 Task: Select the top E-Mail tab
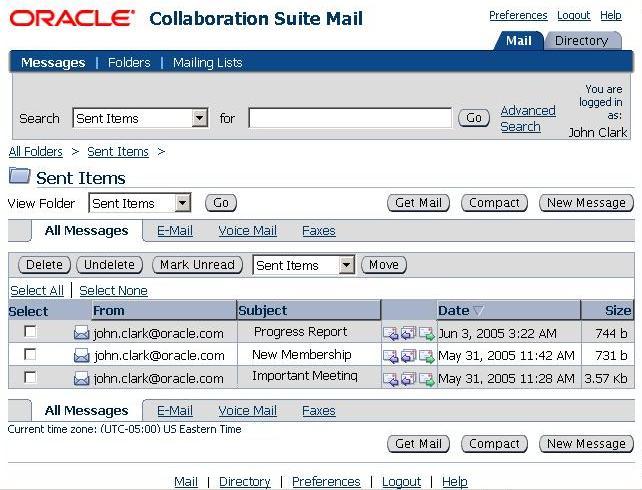175,230
